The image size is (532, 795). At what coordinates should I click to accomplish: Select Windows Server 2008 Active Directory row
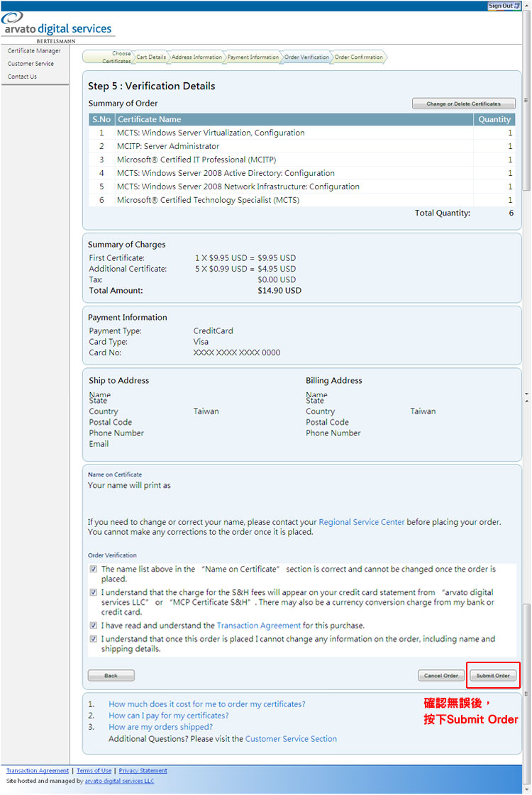pos(301,173)
